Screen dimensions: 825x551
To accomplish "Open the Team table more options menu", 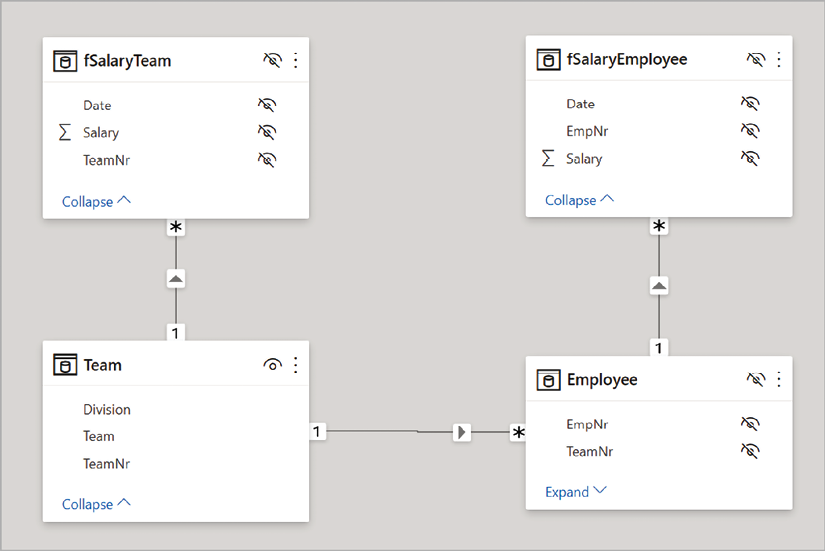I will click(296, 365).
